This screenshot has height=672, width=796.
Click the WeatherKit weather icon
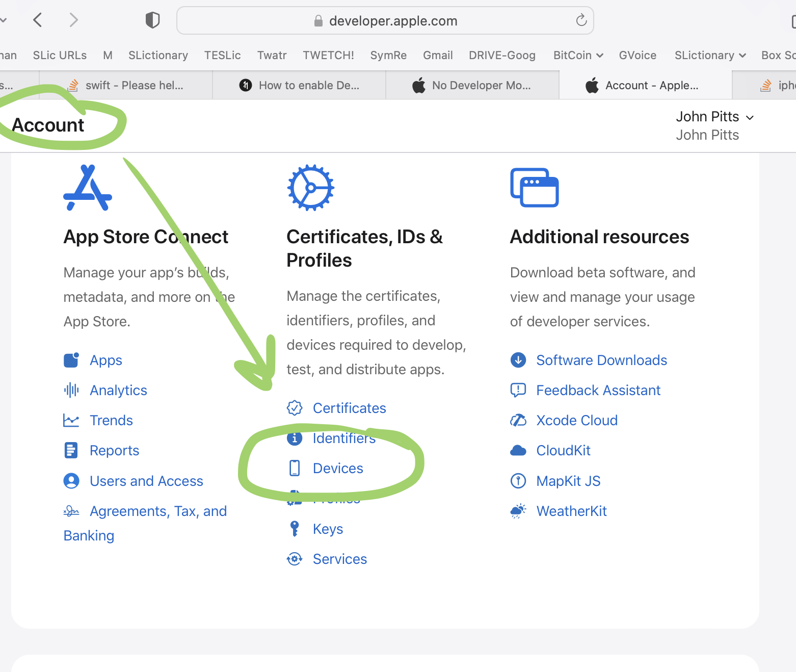tap(518, 511)
